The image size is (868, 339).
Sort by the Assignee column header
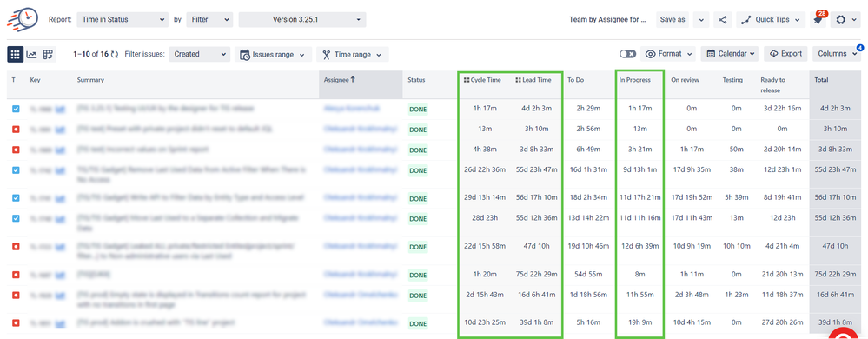point(340,80)
